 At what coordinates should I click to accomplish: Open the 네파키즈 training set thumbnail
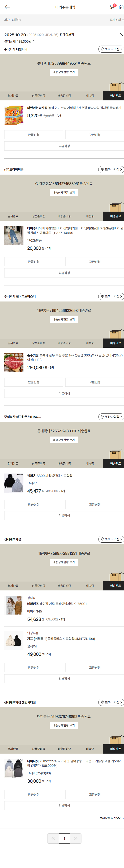(14, 605)
